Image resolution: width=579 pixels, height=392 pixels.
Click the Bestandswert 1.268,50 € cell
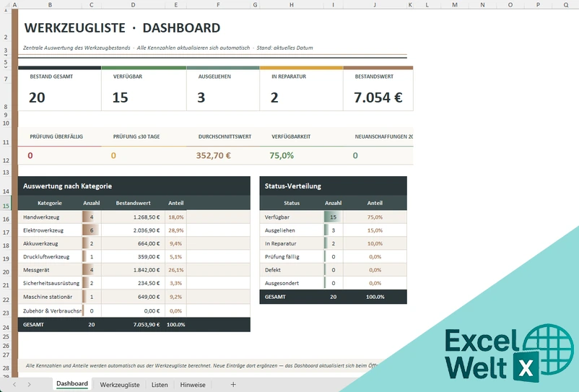[x=133, y=217]
